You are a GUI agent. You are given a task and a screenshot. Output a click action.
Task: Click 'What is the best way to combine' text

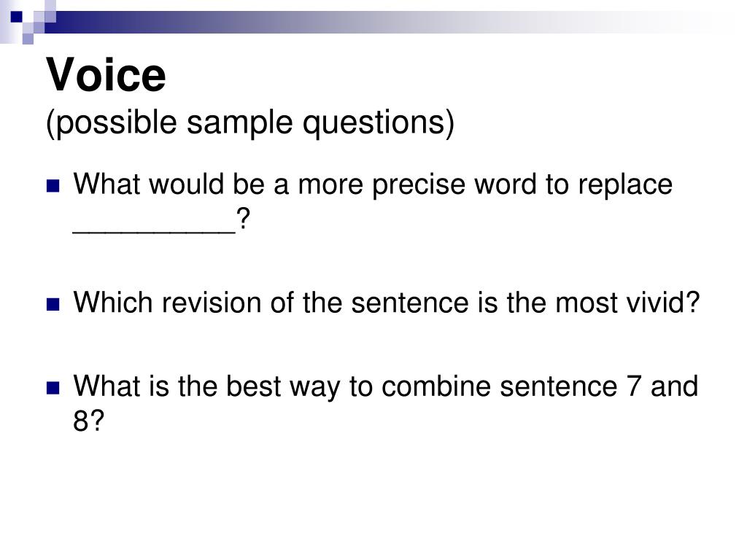[x=282, y=386]
